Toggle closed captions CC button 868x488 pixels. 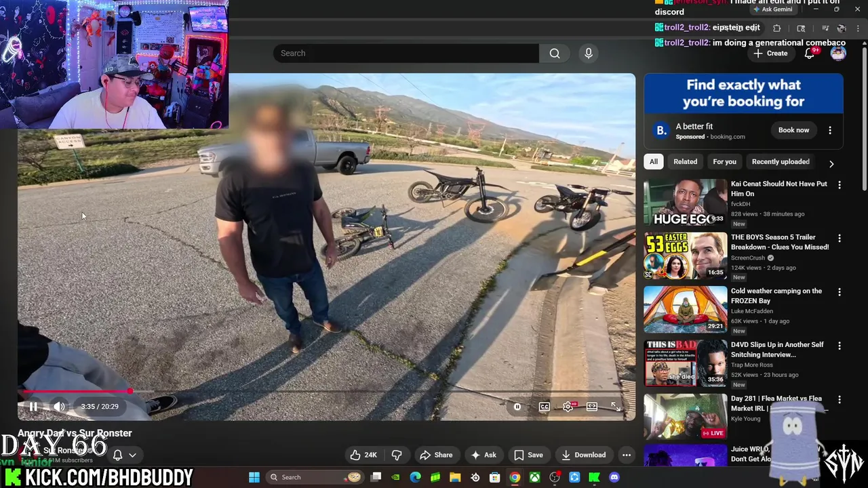tap(544, 407)
